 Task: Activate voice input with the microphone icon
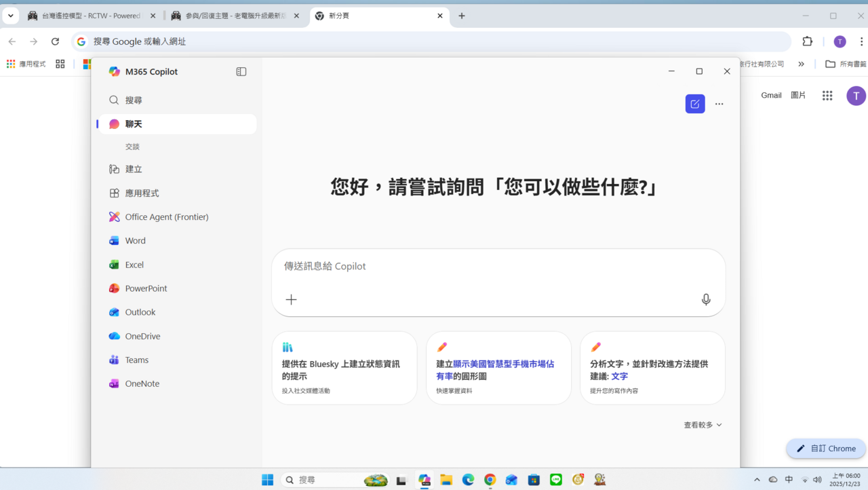[705, 299]
